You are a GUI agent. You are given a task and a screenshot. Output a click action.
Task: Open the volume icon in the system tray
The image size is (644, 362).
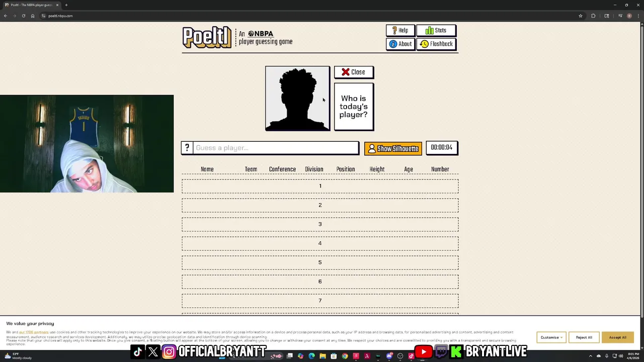tap(621, 356)
